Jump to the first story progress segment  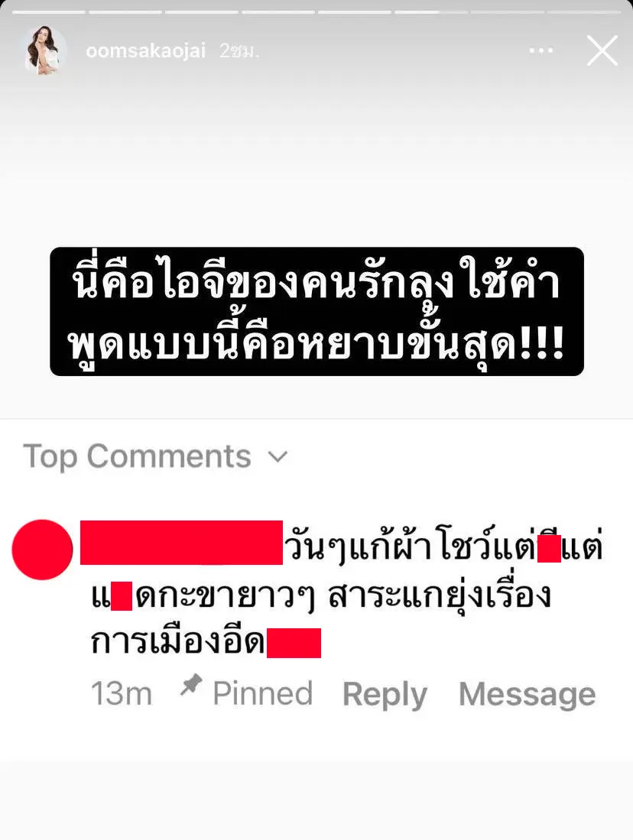[49, 11]
